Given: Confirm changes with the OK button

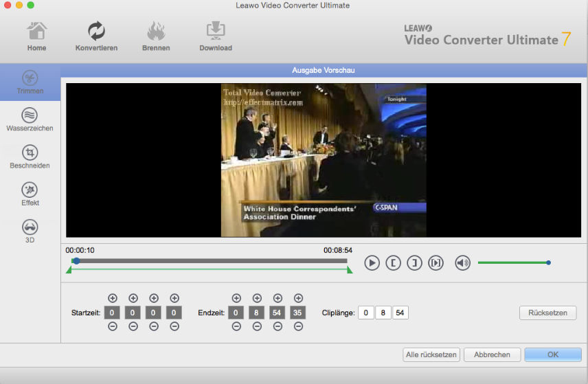Looking at the screenshot, I should pos(552,354).
